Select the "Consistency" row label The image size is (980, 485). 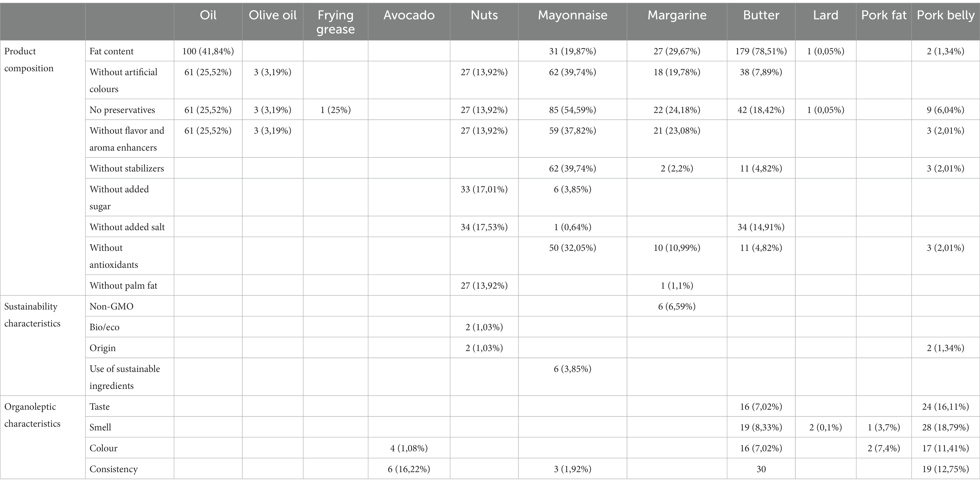[x=114, y=469]
